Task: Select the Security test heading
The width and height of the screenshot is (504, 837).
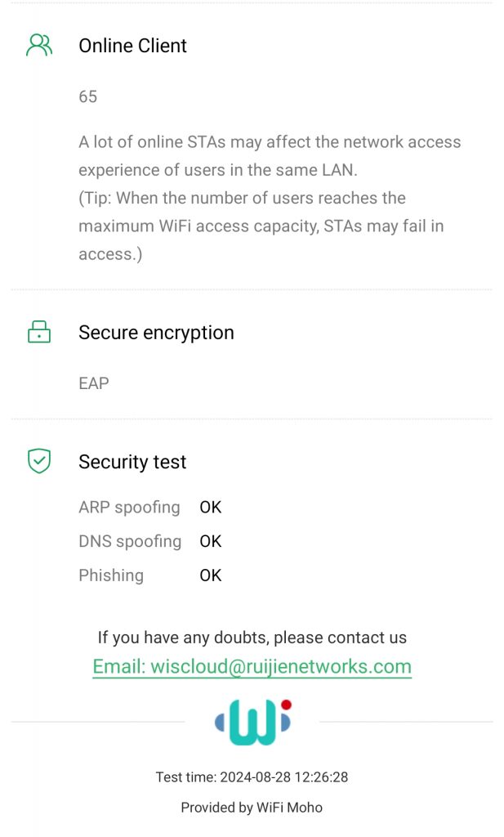Action: pyautogui.click(x=132, y=462)
